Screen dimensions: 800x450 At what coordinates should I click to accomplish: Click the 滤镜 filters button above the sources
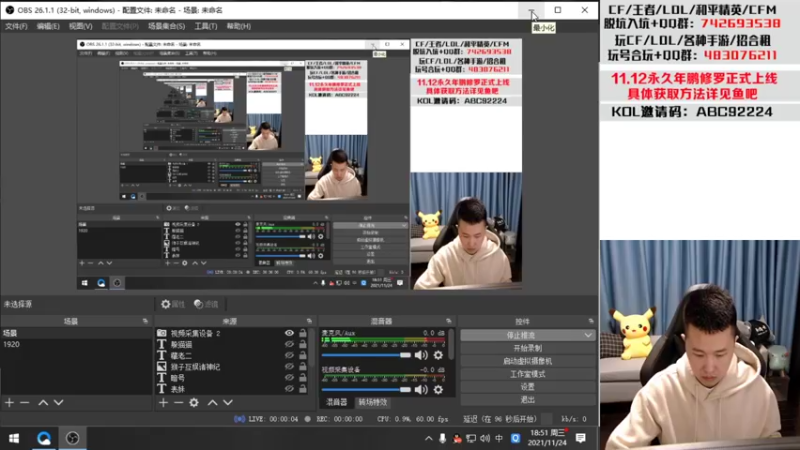[206, 304]
